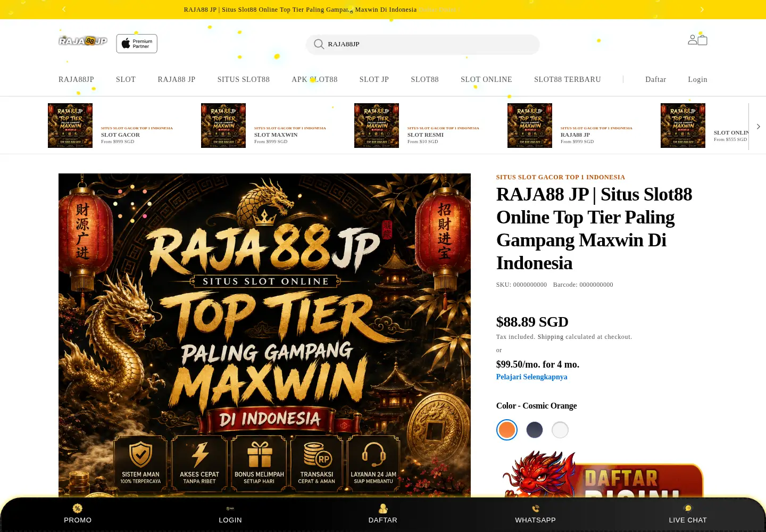766x532 pixels.
Task: Click the Daftar link in navigation
Action: point(655,79)
